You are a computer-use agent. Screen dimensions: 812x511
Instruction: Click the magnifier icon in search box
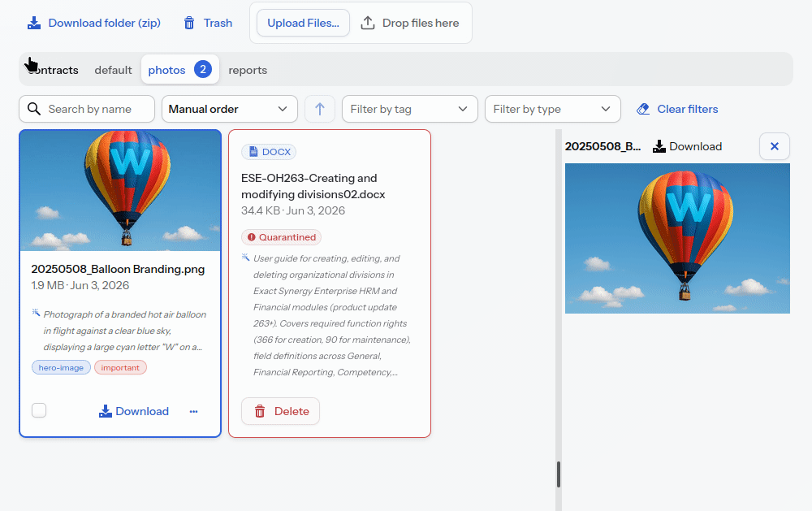click(34, 109)
